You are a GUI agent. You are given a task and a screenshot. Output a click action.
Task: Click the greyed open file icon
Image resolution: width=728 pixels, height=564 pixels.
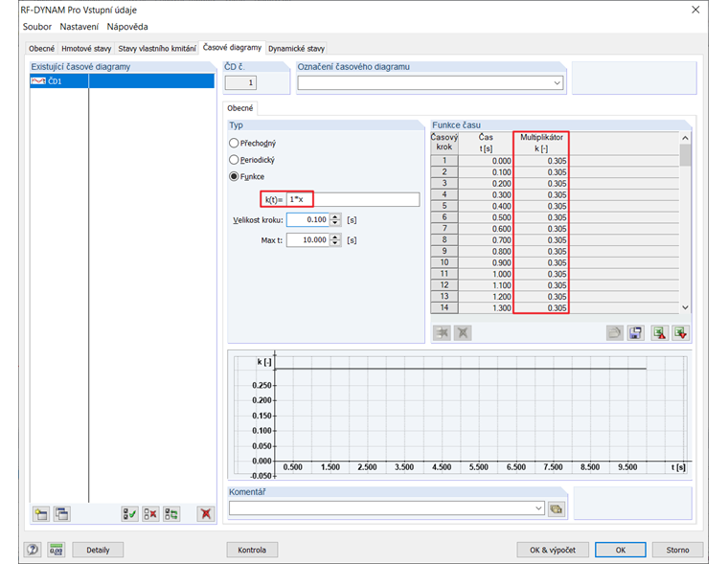pyautogui.click(x=615, y=333)
